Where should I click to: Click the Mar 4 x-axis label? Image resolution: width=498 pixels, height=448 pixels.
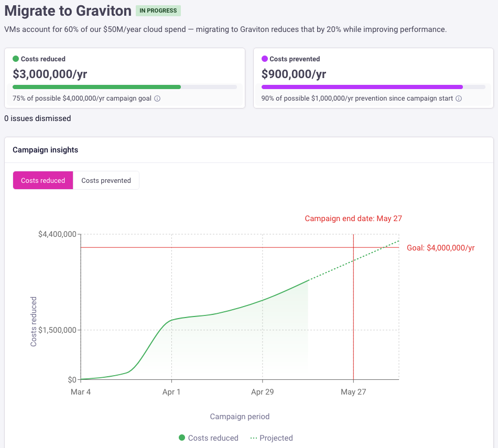81,392
